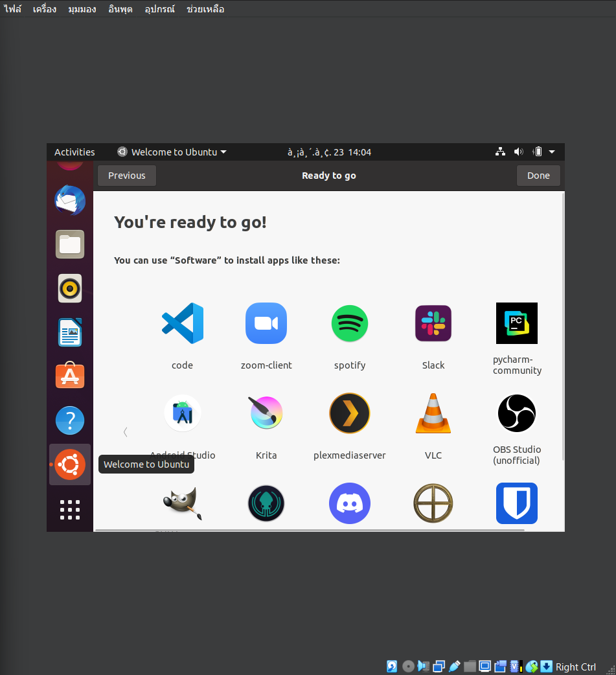Open the VLC cone icon

pyautogui.click(x=433, y=413)
